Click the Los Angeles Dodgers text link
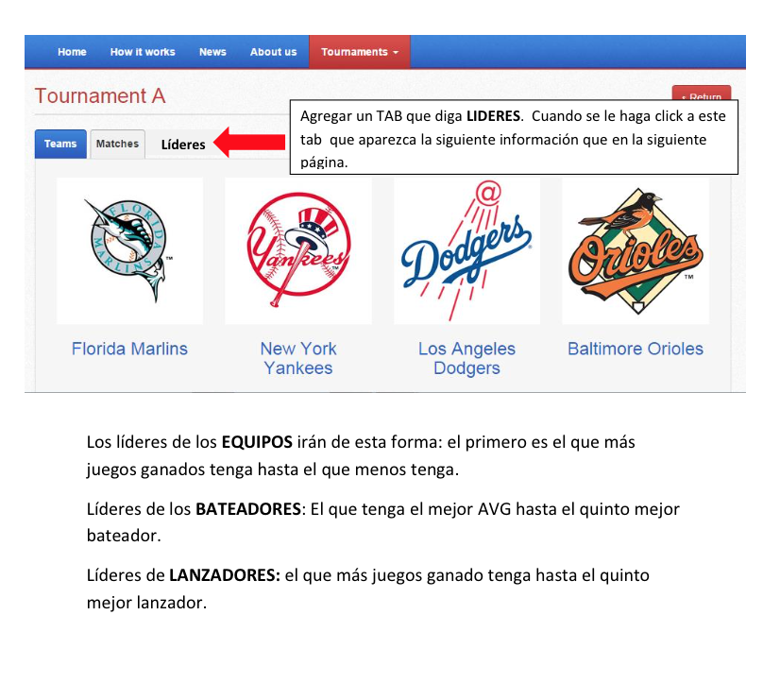763x700 pixels. coord(466,358)
